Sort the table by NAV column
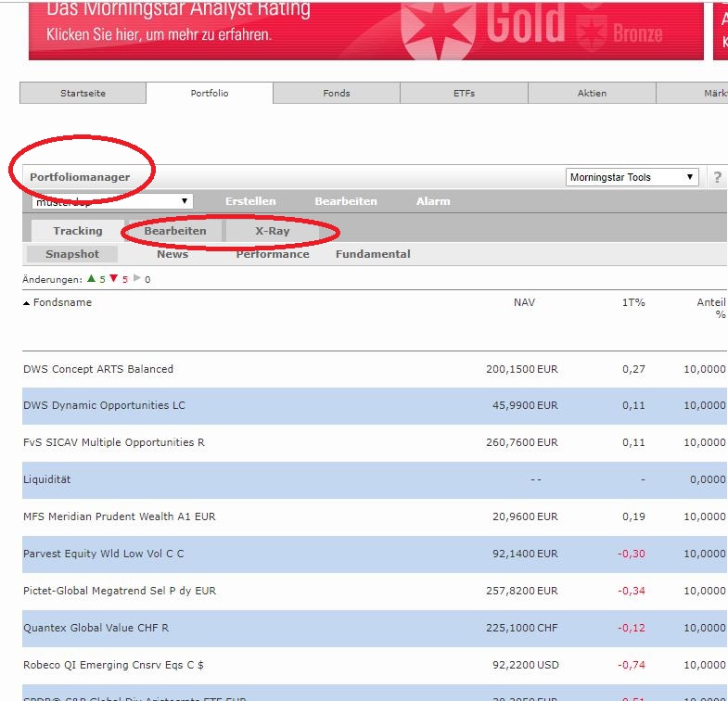 [x=524, y=302]
